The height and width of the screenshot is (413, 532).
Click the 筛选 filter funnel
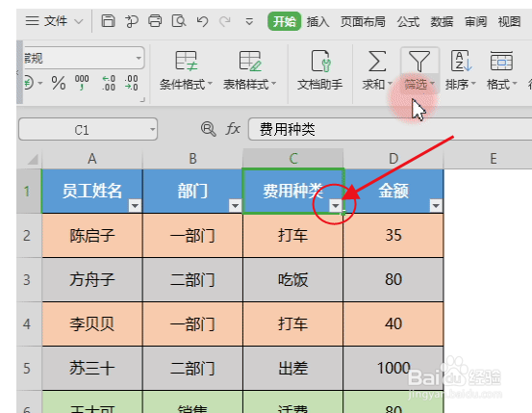[x=419, y=62]
